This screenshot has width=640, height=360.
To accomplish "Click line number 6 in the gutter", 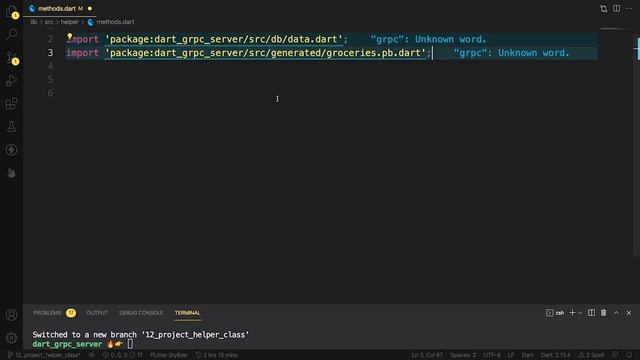I will 50,93.
